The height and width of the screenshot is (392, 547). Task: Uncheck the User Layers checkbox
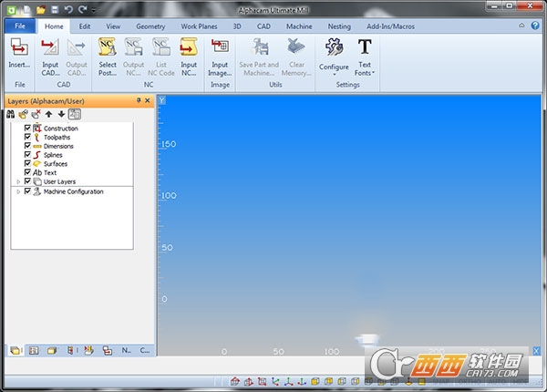click(27, 181)
